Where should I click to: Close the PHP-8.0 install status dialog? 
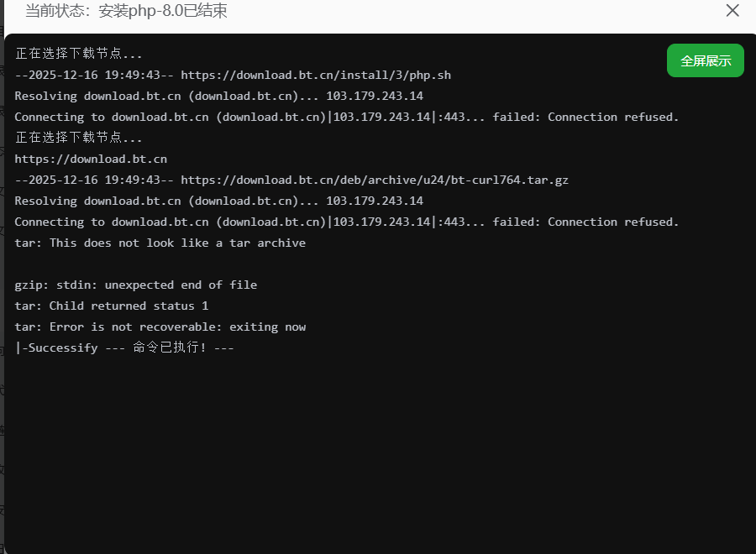[732, 11]
